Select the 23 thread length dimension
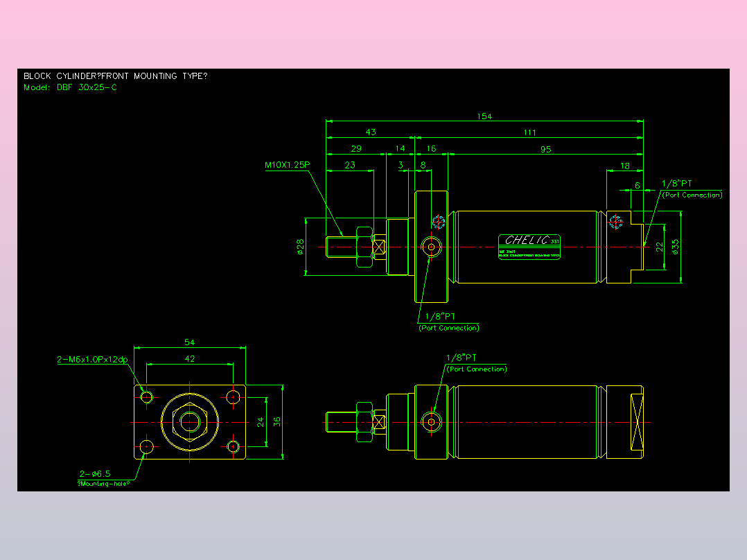This screenshot has height=560, width=747. 350,165
